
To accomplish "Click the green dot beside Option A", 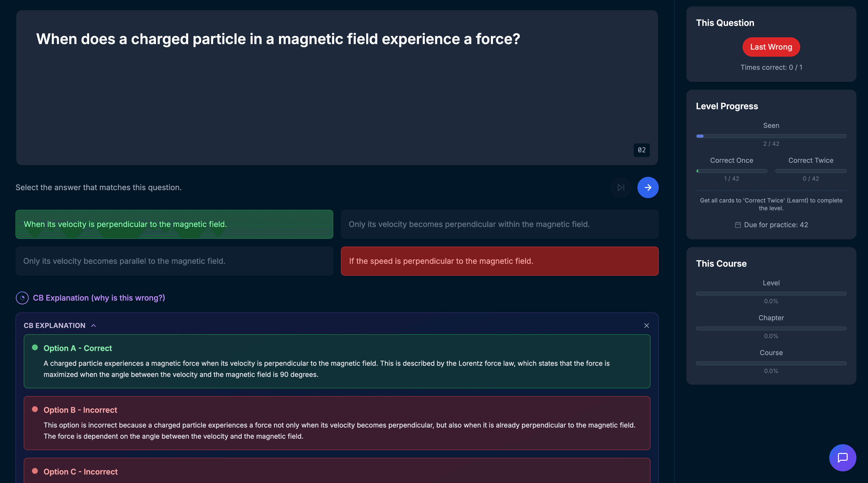I will click(x=35, y=348).
